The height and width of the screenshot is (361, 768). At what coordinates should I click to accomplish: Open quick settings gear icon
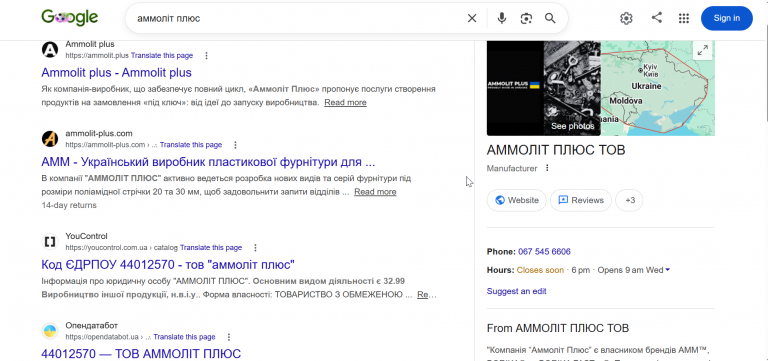[626, 18]
